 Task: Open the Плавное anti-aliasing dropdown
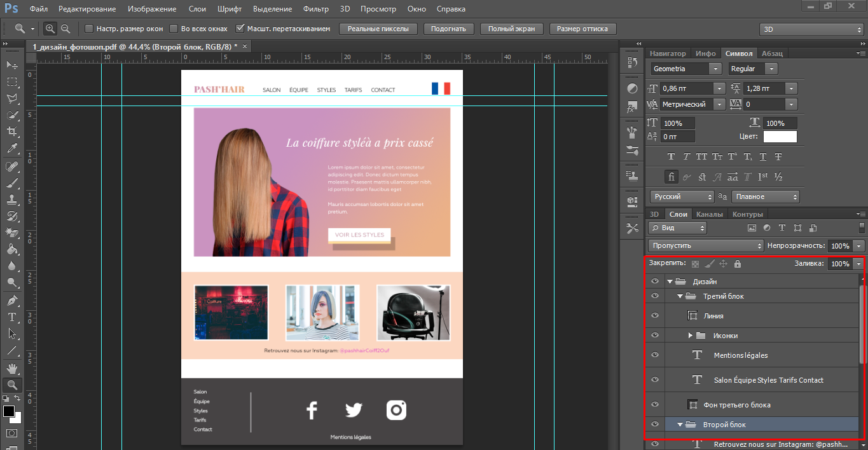[765, 197]
